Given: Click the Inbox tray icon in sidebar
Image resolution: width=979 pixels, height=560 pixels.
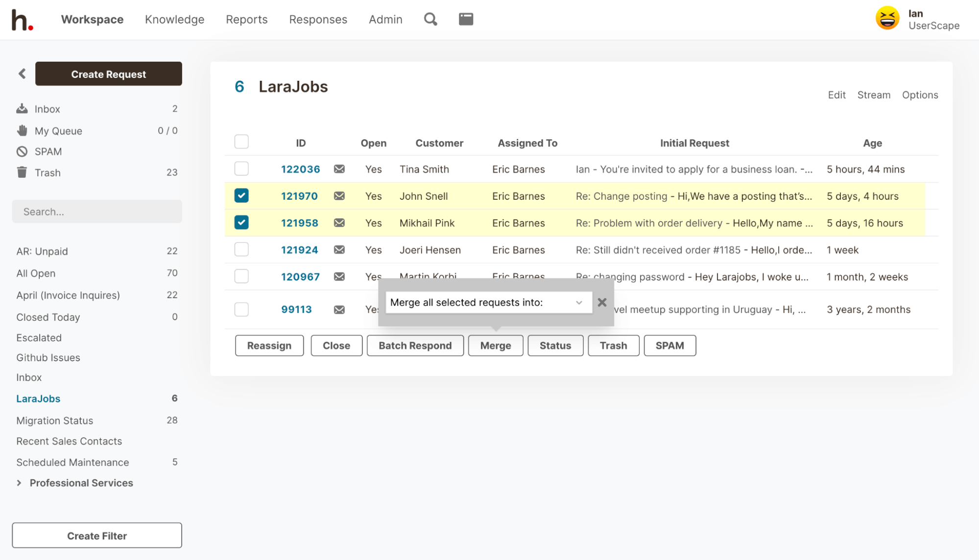Looking at the screenshot, I should click(22, 109).
